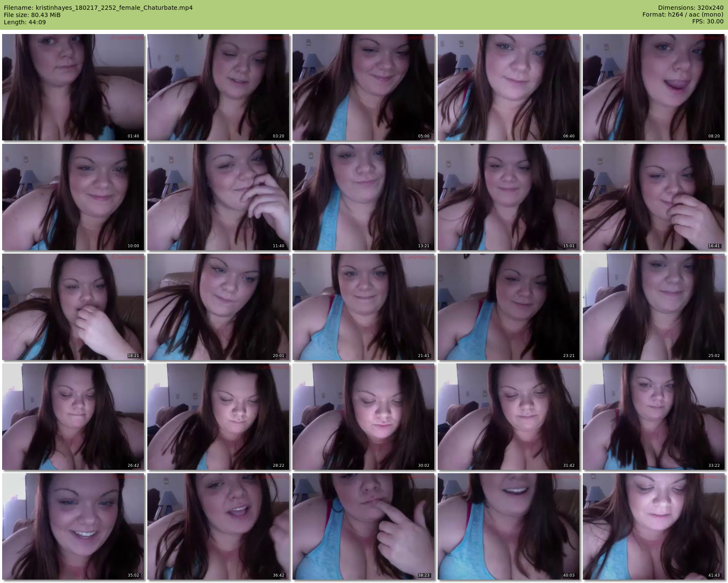Choose the frame stamped 38:23
Screen dimensions: 728x583
click(364, 526)
